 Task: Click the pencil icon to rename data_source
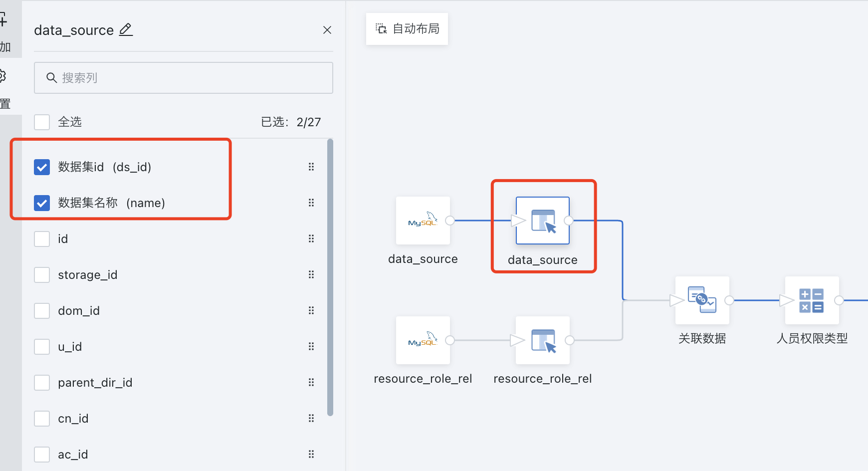coord(126,30)
